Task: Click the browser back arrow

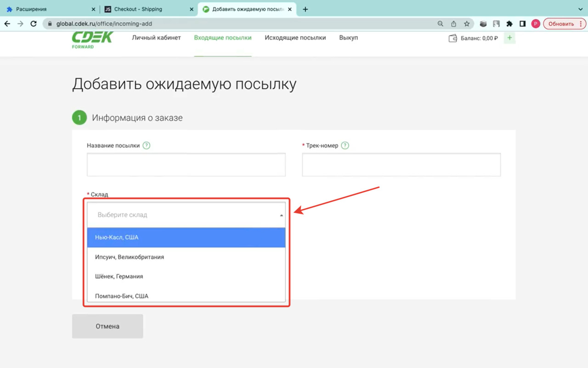Action: [7, 24]
